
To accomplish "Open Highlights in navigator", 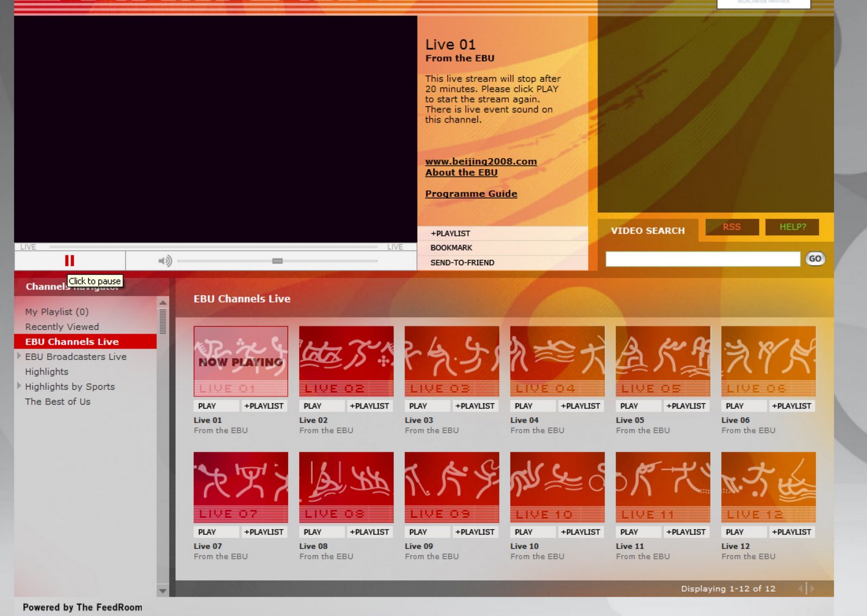I will click(47, 372).
